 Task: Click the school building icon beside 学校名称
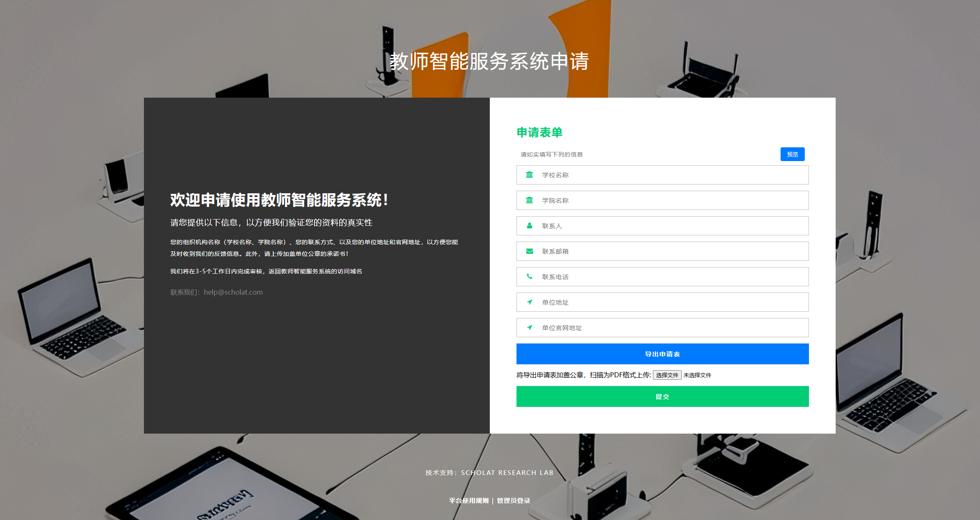tap(529, 175)
